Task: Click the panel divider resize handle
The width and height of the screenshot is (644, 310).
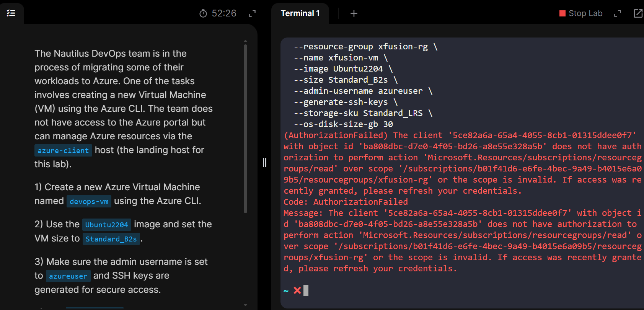Action: pos(264,163)
